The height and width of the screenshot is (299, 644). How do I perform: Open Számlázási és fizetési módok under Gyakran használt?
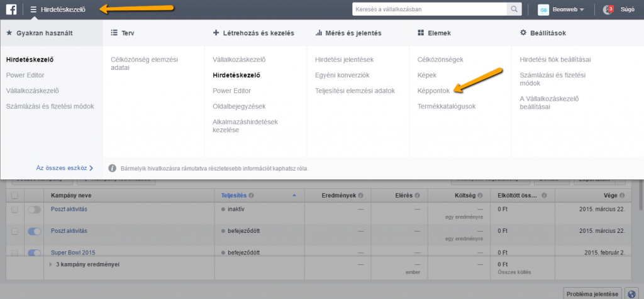point(50,106)
